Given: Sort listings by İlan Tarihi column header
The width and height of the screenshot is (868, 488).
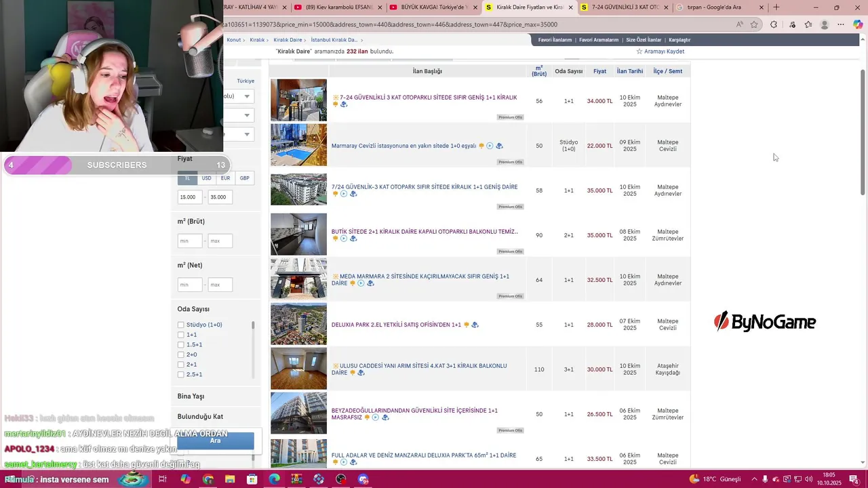Looking at the screenshot, I should point(630,71).
